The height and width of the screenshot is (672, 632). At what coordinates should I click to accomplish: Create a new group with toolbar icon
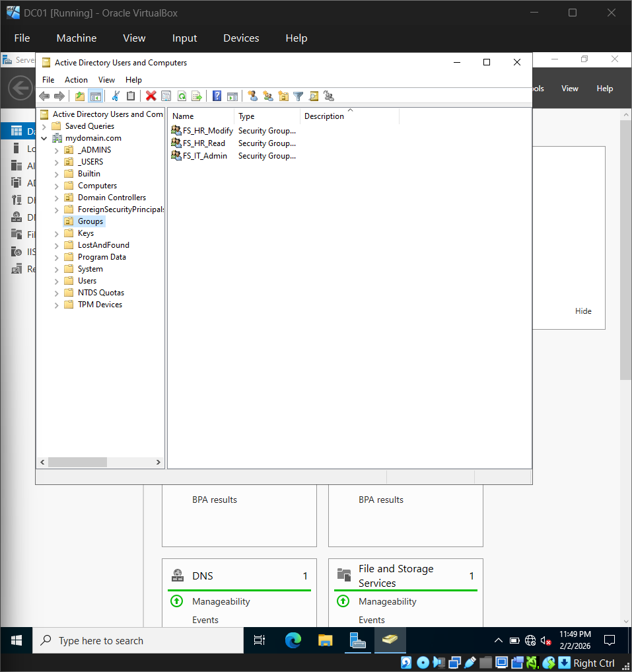coord(268,96)
